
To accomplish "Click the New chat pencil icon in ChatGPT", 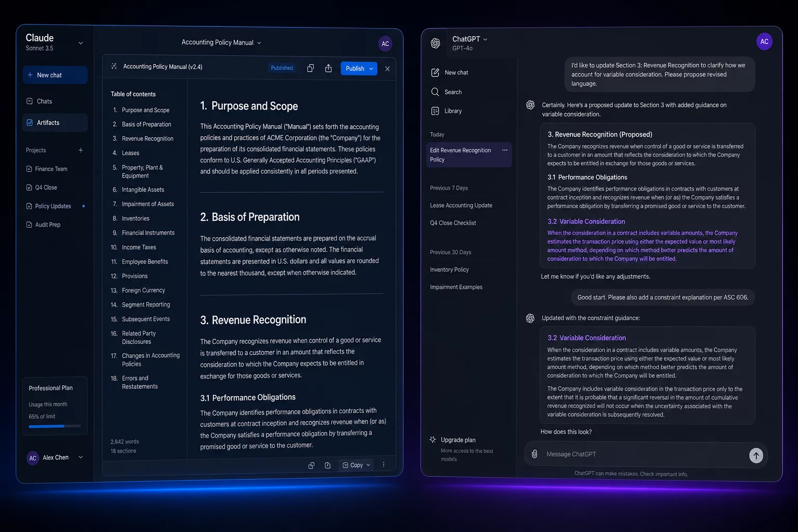I will tap(435, 73).
